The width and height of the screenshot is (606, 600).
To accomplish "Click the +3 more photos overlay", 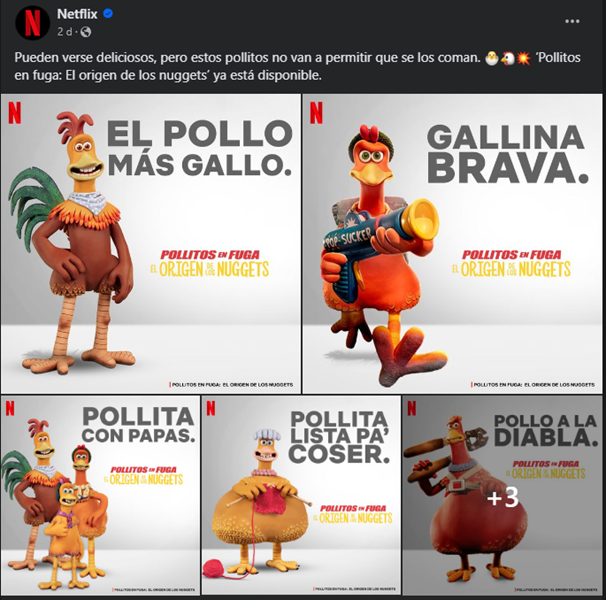I will click(x=502, y=498).
